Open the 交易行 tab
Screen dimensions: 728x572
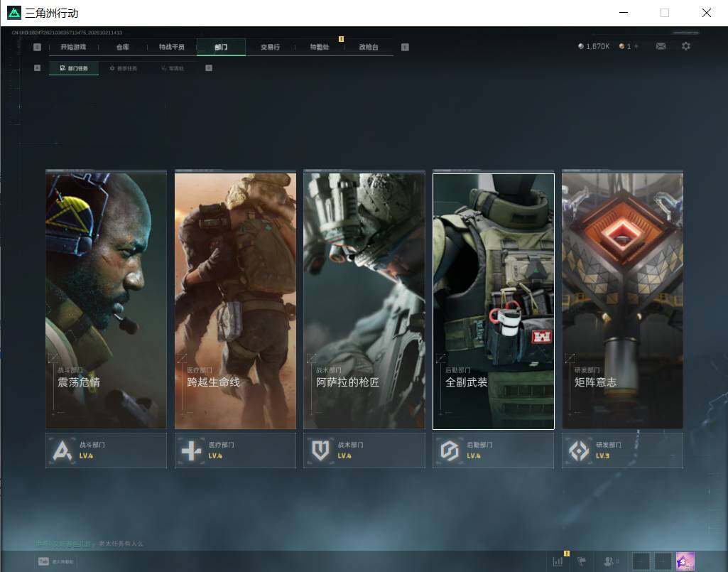[270, 47]
